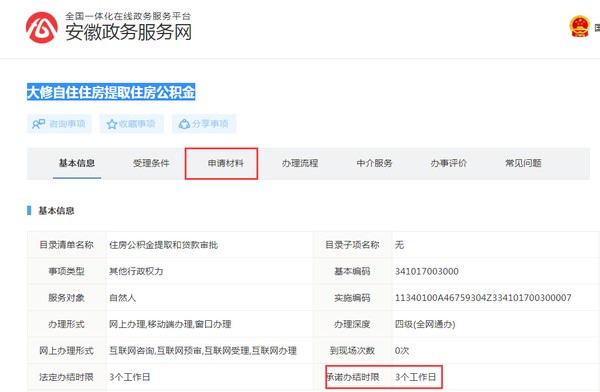Open the 中介服务 tab
The image size is (600, 392).
[x=375, y=163]
